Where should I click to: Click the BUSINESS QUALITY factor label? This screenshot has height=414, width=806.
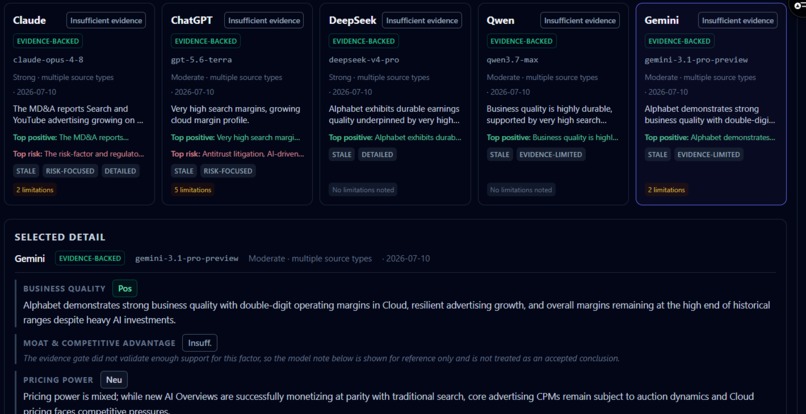tap(64, 289)
